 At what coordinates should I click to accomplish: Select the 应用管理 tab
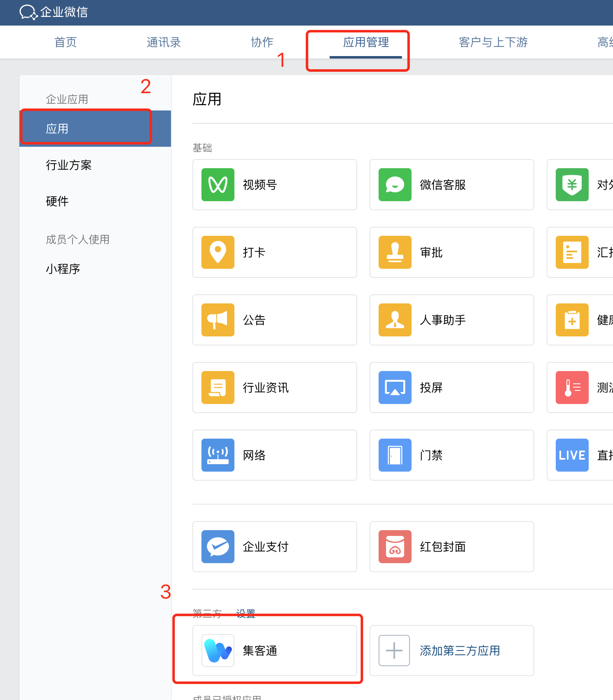(x=366, y=42)
